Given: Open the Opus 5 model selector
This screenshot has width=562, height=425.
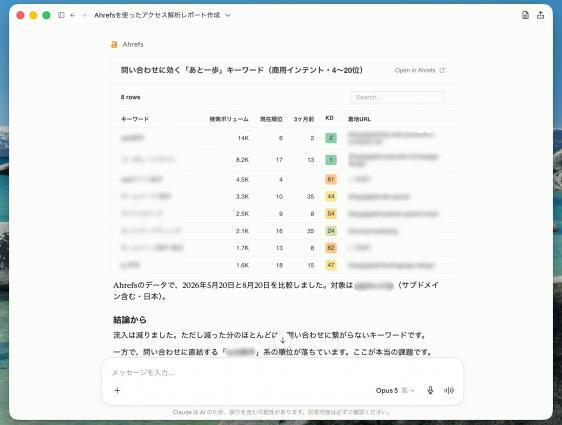Looking at the screenshot, I should click(x=395, y=390).
